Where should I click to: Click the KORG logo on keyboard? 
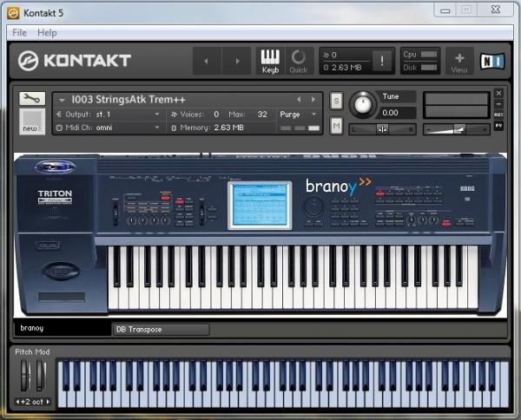click(467, 188)
